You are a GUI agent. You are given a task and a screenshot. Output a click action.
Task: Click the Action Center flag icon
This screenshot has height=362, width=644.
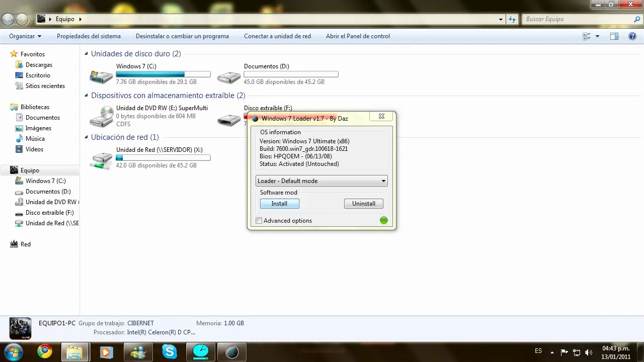[x=565, y=351]
